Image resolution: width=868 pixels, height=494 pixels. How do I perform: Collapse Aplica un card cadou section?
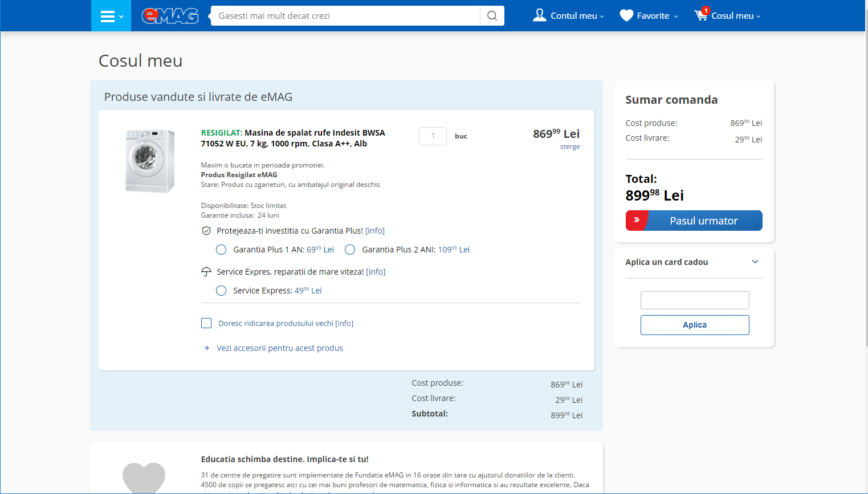tap(755, 262)
